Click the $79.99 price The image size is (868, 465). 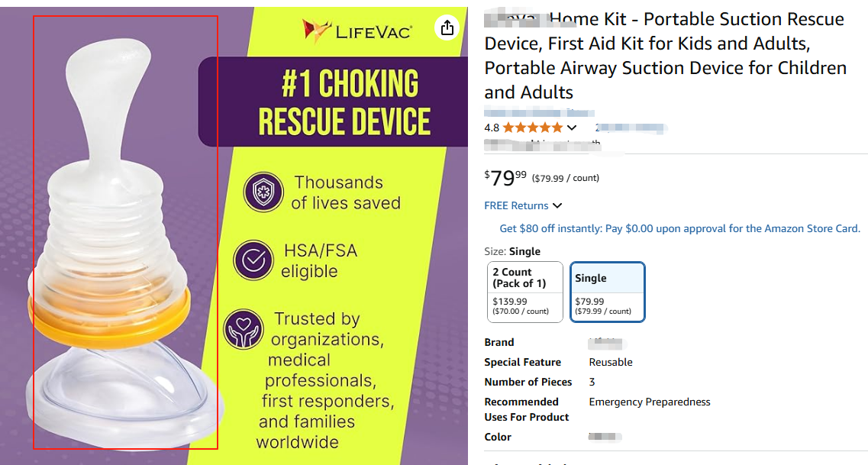(505, 178)
